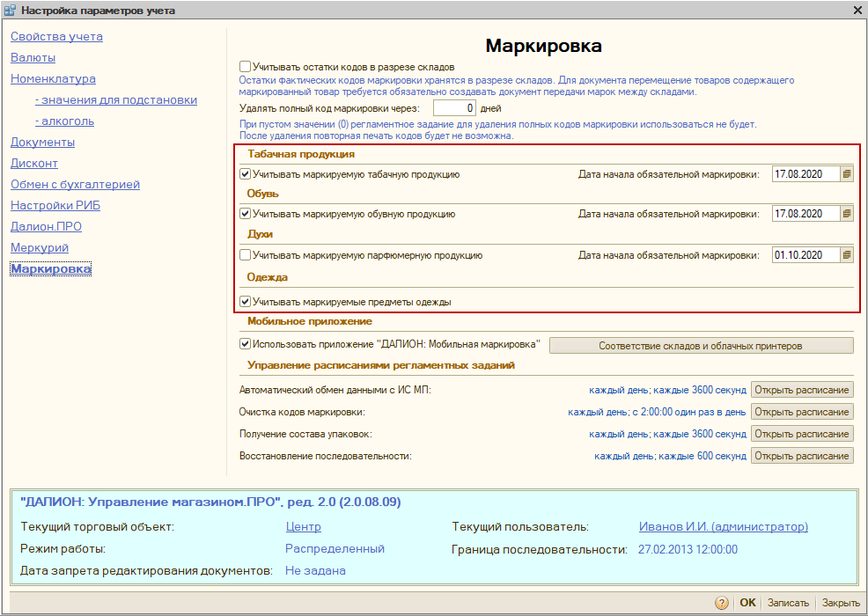Open the Настройки РИБ section
Image resolution: width=868 pixels, height=616 pixels.
(x=55, y=205)
